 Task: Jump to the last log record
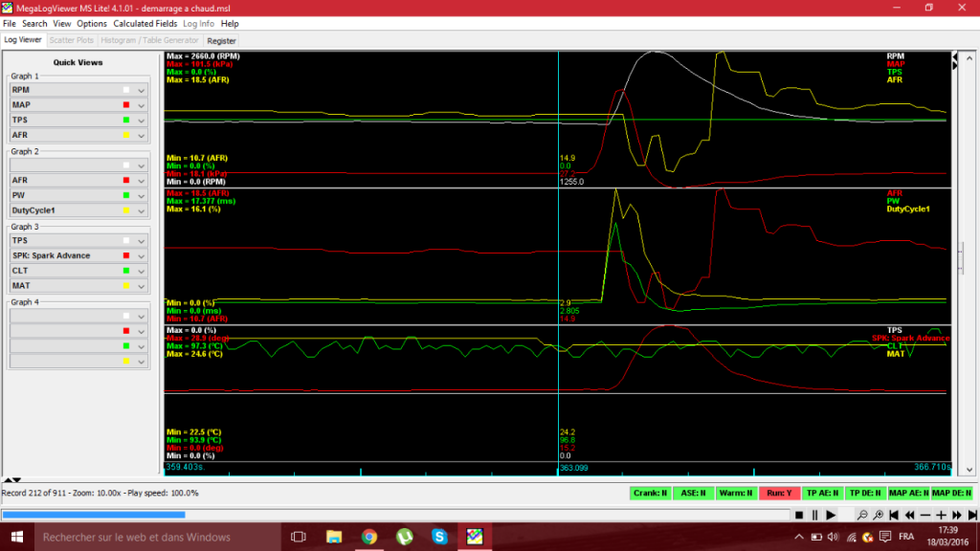[972, 516]
